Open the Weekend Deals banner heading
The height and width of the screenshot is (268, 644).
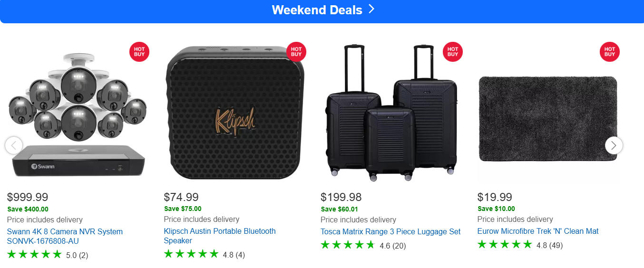pyautogui.click(x=317, y=10)
